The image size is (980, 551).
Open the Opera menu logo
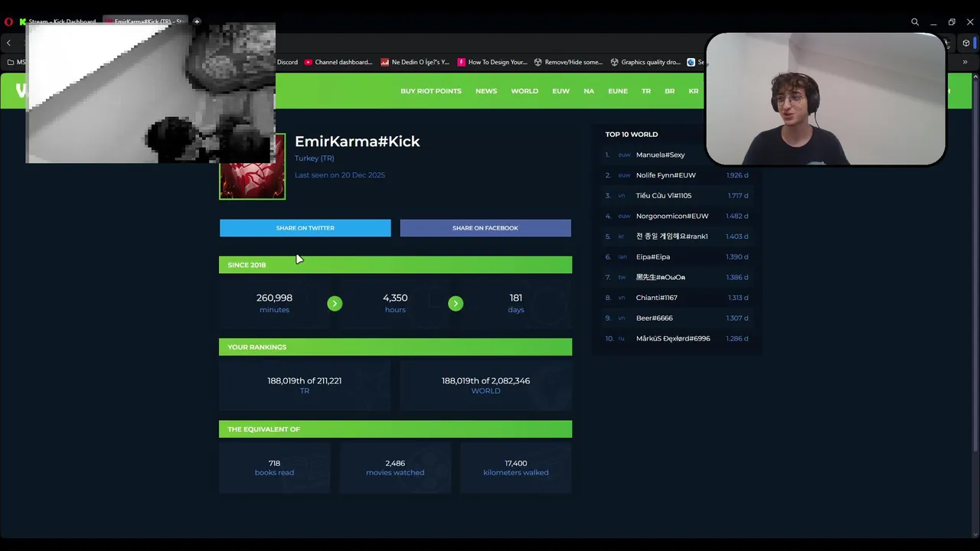pos(8,21)
